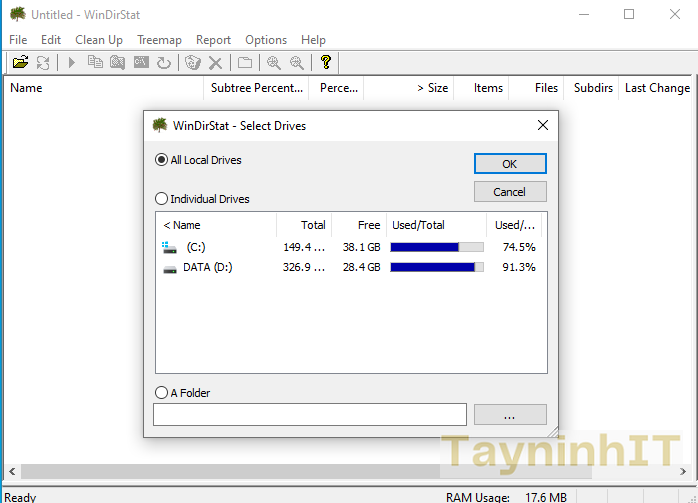
Task: Click the folder path input field
Action: [x=310, y=414]
